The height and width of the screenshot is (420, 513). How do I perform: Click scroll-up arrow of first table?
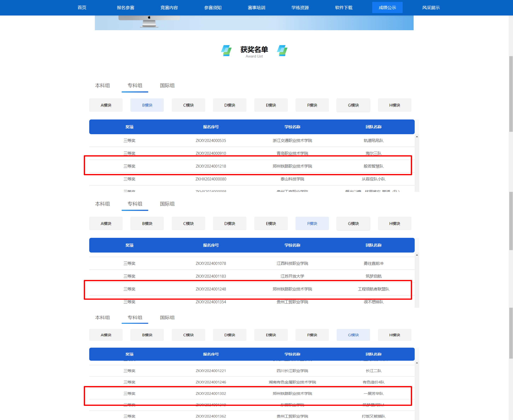[417, 137]
